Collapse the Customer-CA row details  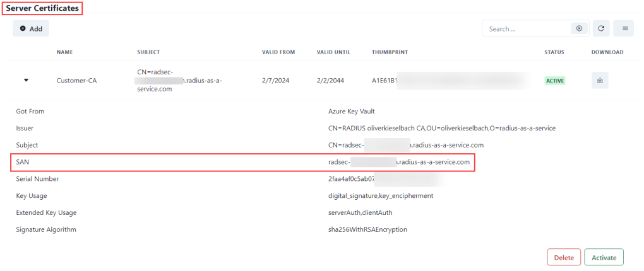(27, 81)
